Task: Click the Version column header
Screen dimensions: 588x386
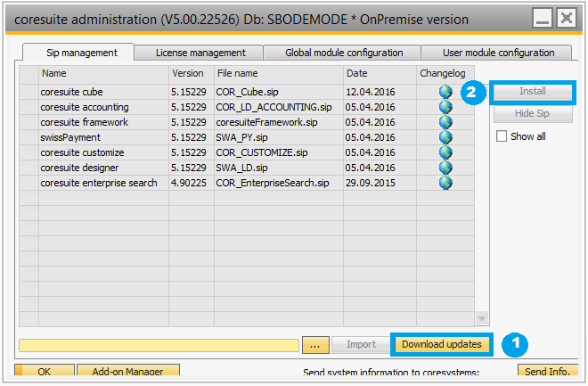Action: 192,73
